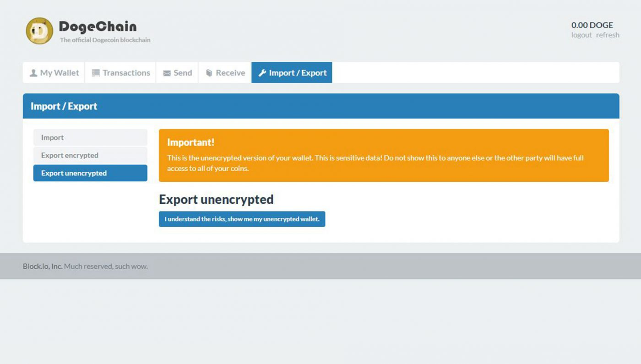Open the My Wallet tab
The width and height of the screenshot is (641, 364).
[54, 73]
